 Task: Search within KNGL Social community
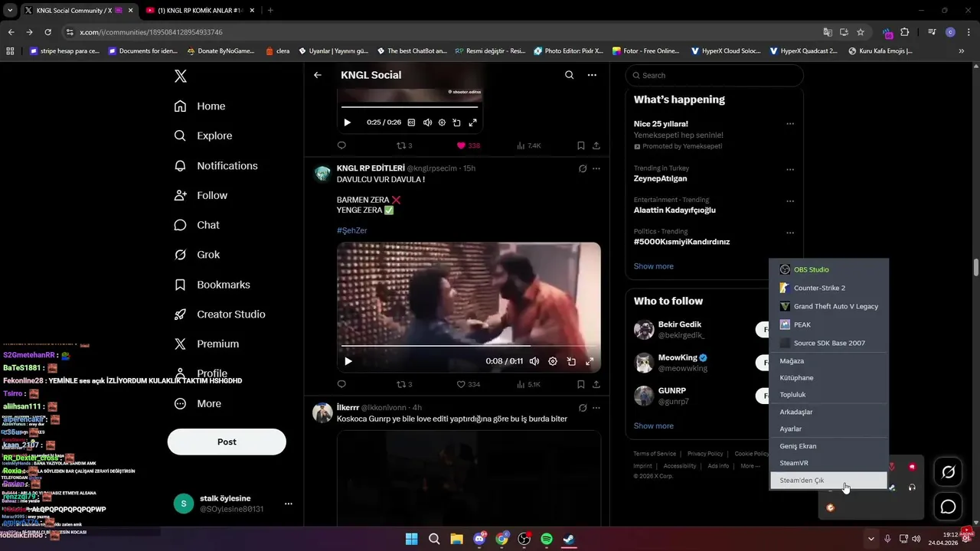coord(569,75)
